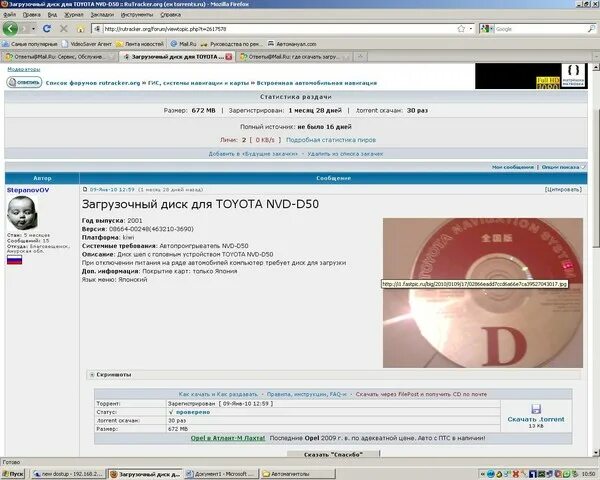
Task: Stop loading with the X toolbar icon
Action: (x=64, y=29)
